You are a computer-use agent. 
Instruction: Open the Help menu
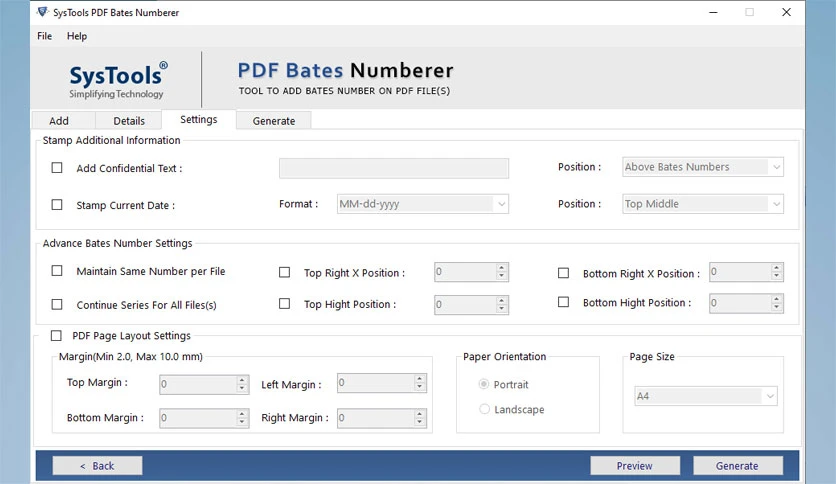pyautogui.click(x=77, y=36)
